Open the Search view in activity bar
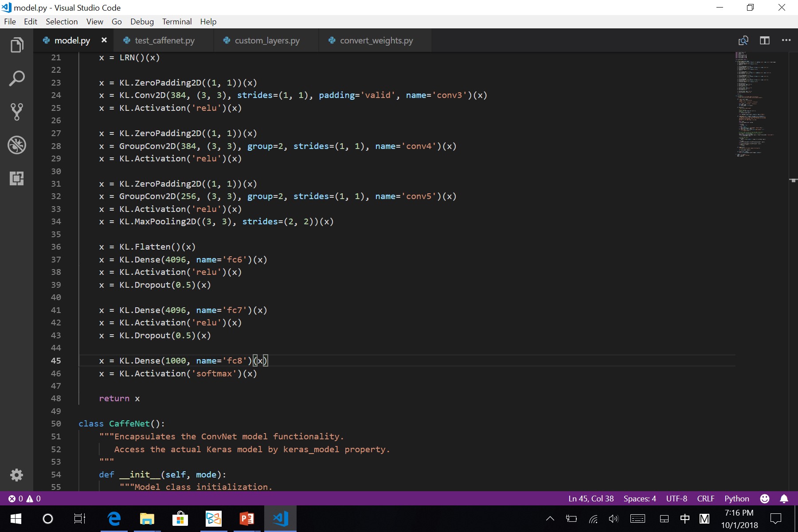This screenshot has height=532, width=798. point(17,78)
